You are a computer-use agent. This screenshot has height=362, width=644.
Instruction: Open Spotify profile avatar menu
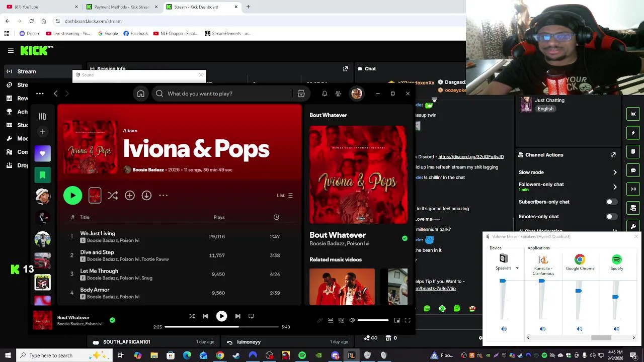[x=357, y=94]
